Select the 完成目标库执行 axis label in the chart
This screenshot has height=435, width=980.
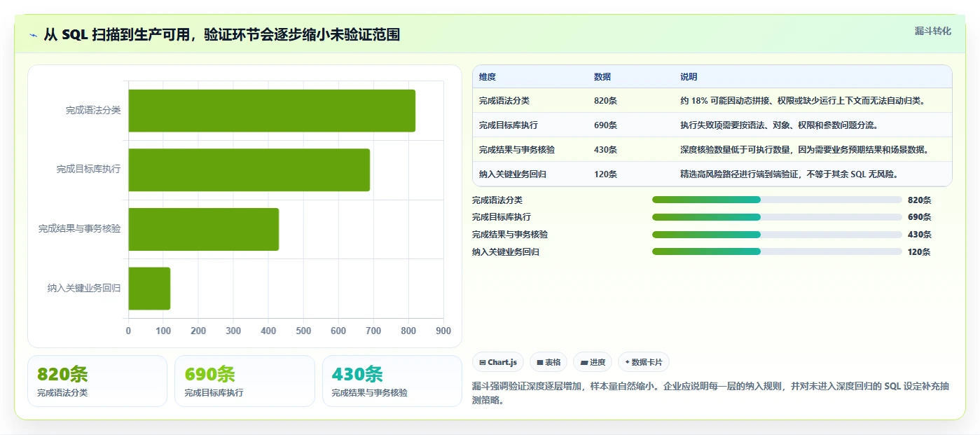(89, 170)
